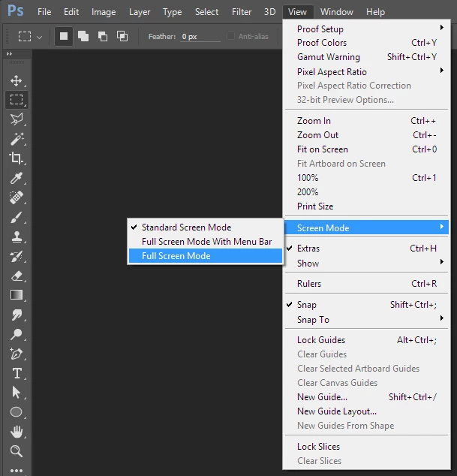Choose Full Screen Mode option
The height and width of the screenshot is (476, 457).
(206, 256)
